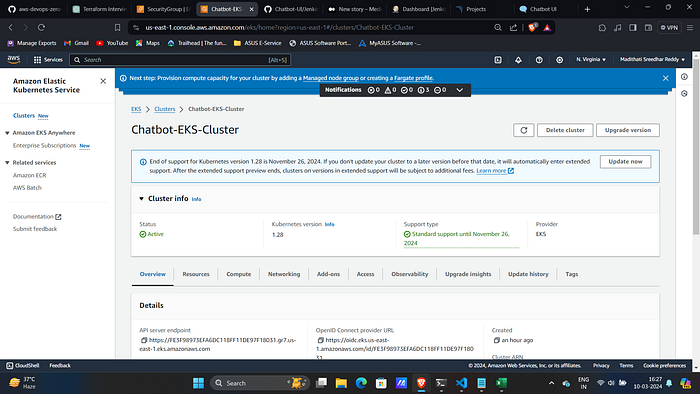Collapse the Cluster info section
This screenshot has width=700, height=394.
click(141, 199)
